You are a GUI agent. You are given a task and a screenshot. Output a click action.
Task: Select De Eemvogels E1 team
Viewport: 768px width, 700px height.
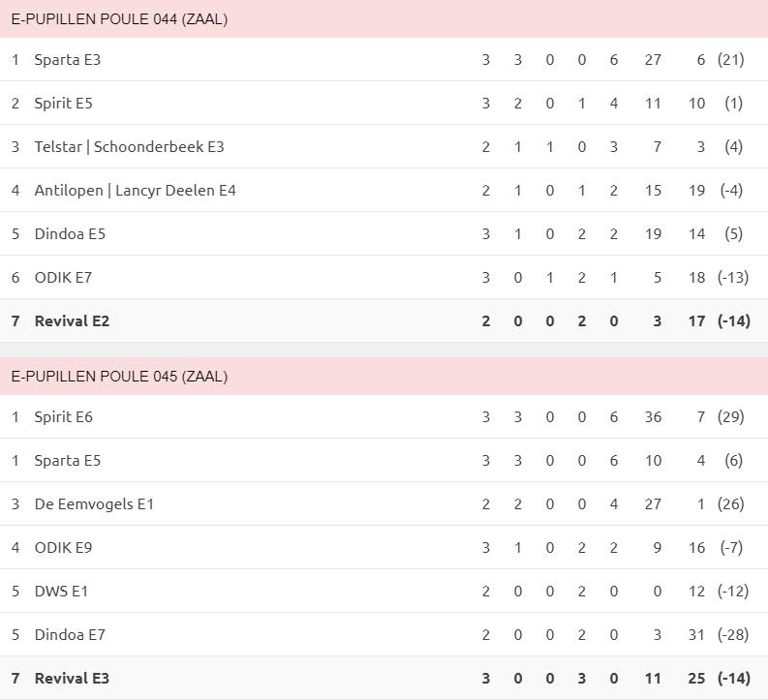(94, 504)
